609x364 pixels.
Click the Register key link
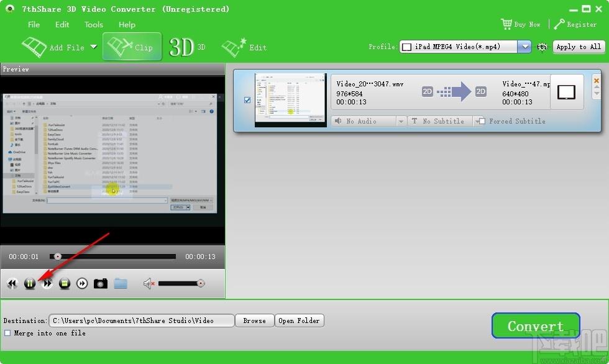(x=575, y=24)
